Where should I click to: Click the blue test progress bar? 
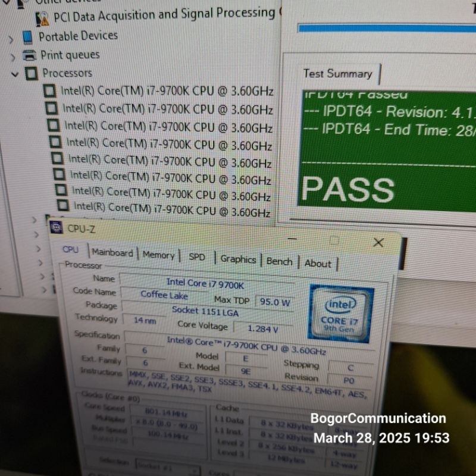(x=387, y=29)
